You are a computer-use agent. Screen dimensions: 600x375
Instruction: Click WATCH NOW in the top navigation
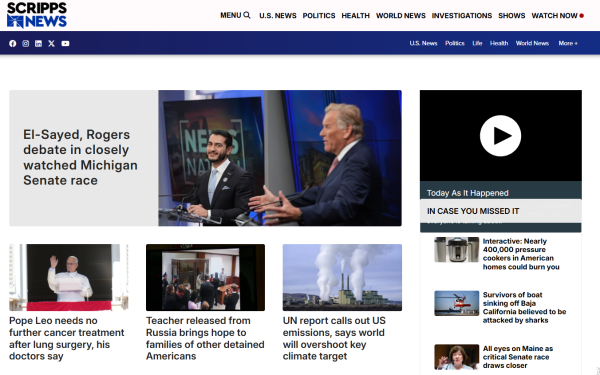(554, 16)
